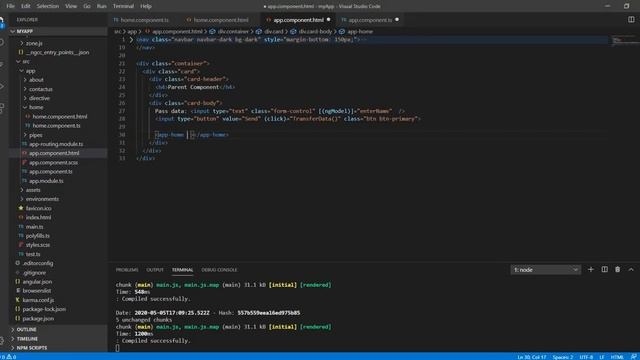Image resolution: width=640 pixels, height=360 pixels.
Task: Change language mode via HTML status item
Action: tap(617, 357)
